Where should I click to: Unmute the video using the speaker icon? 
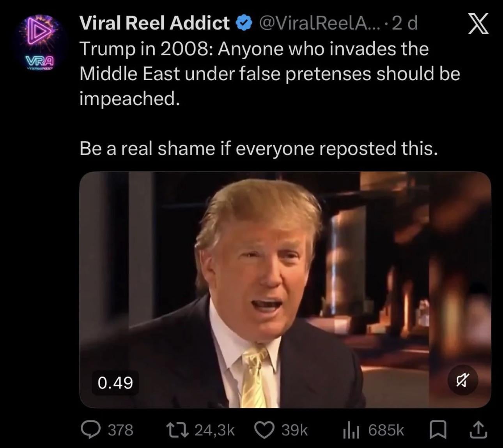point(463,380)
